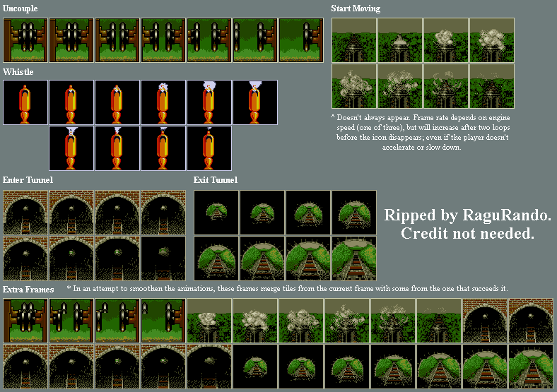Click the 'Ripped by RaguRando.' credit line
Image resolution: width=557 pixels, height=392 pixels.
[x=468, y=215]
